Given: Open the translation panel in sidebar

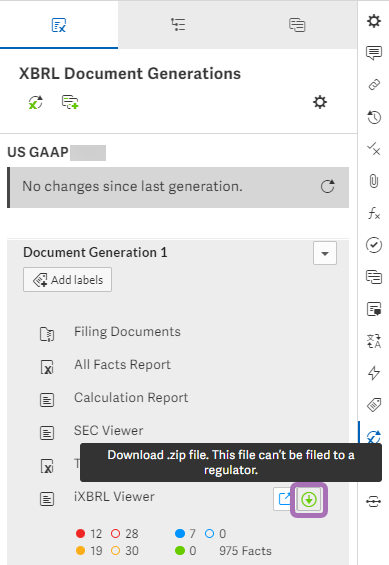Looking at the screenshot, I should tap(374, 341).
